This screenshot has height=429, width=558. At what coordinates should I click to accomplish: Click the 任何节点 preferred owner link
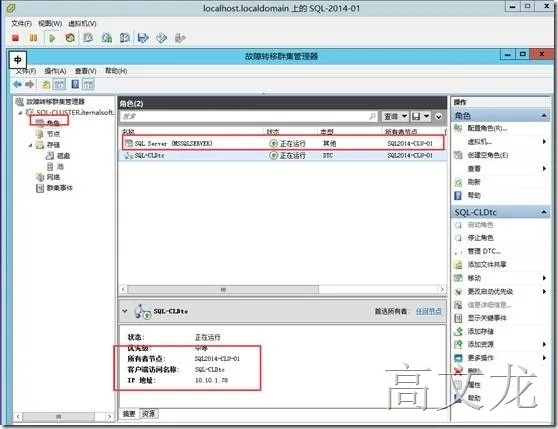tap(428, 311)
